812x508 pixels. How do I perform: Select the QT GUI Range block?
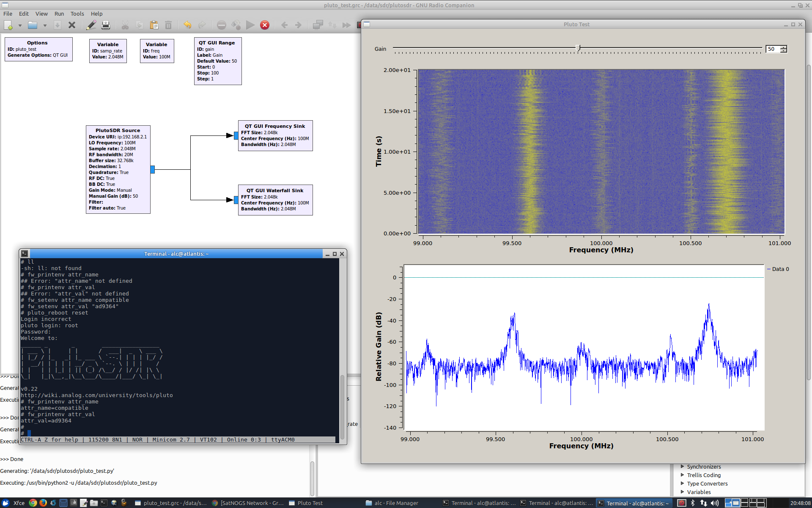point(218,61)
